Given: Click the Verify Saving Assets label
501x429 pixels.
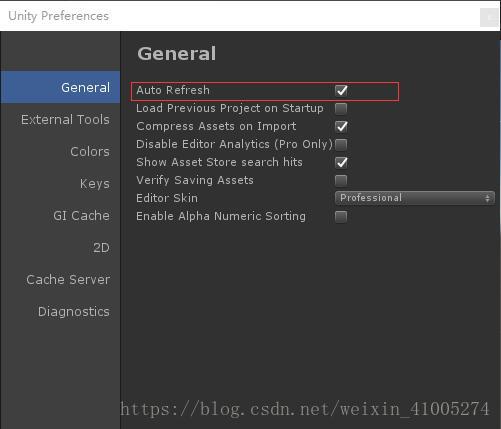Looking at the screenshot, I should 195,180.
